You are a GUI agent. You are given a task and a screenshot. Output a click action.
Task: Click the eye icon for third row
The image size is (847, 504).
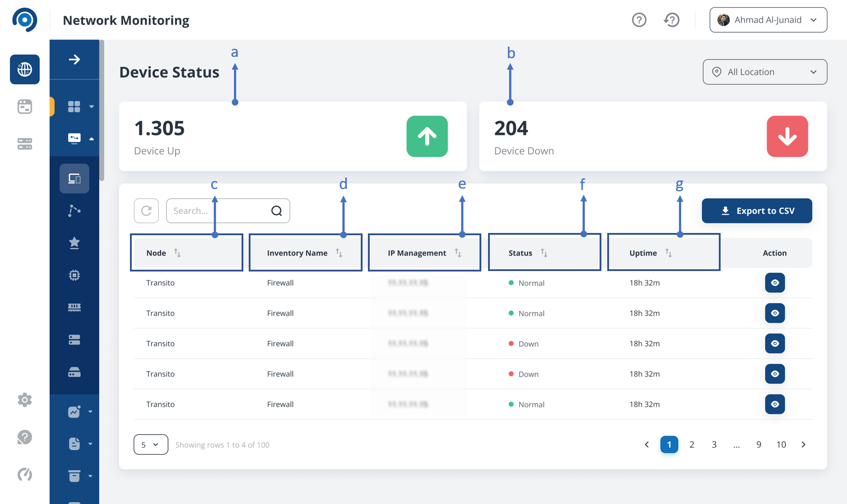point(774,344)
